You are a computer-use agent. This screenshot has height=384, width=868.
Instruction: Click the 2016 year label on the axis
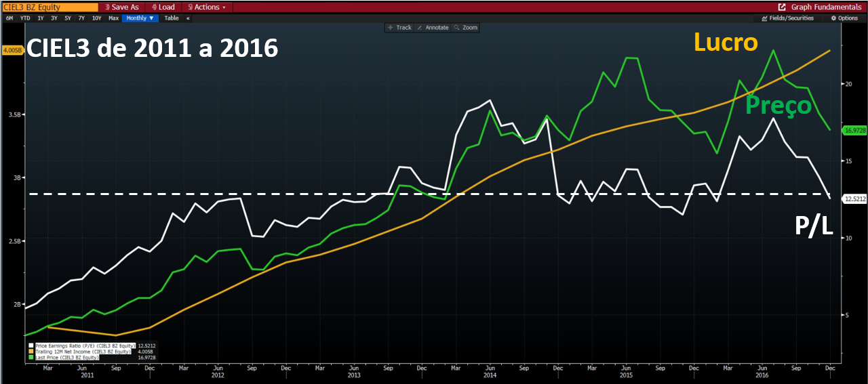click(x=763, y=375)
